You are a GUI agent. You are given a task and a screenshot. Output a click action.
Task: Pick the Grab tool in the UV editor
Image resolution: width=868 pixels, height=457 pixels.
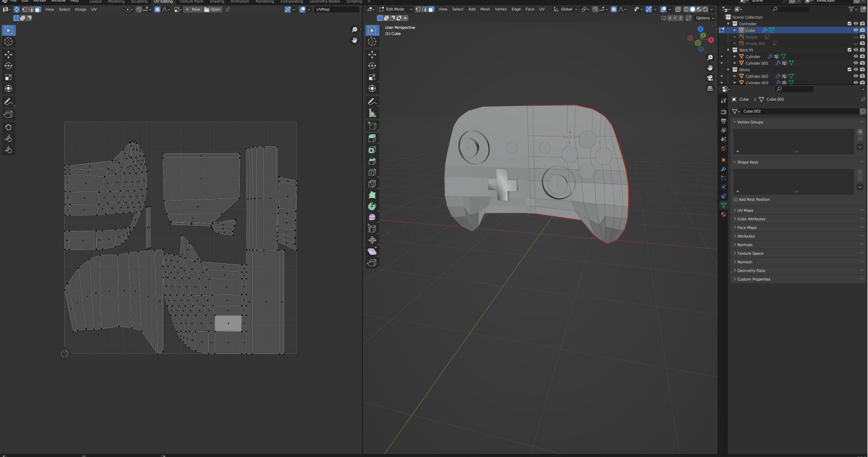[8, 127]
